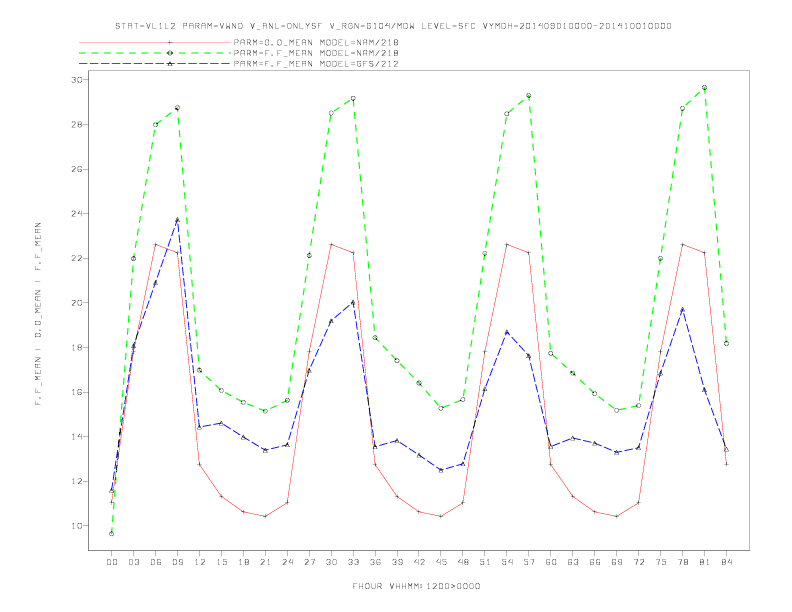Viewport: 792px width, 612px height.
Task: Click x-axis forecast hour label 51
Action: point(485,562)
